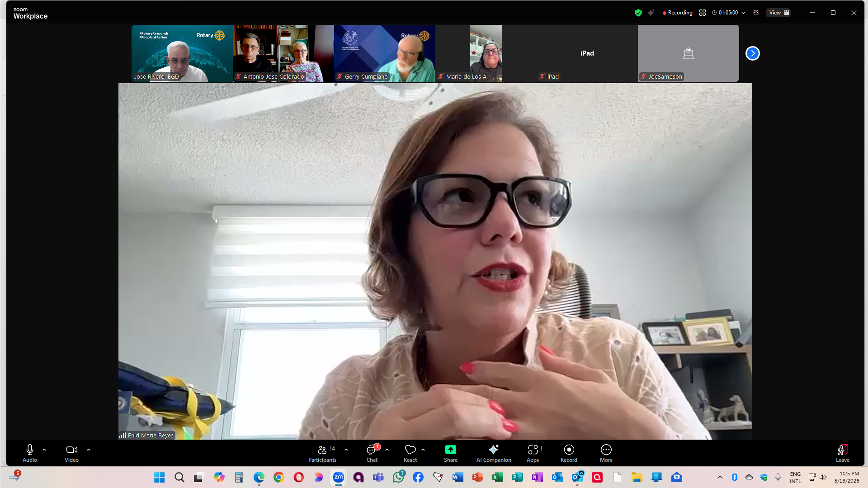Open the Participants list
Screen dimensions: 868x488
point(322,453)
